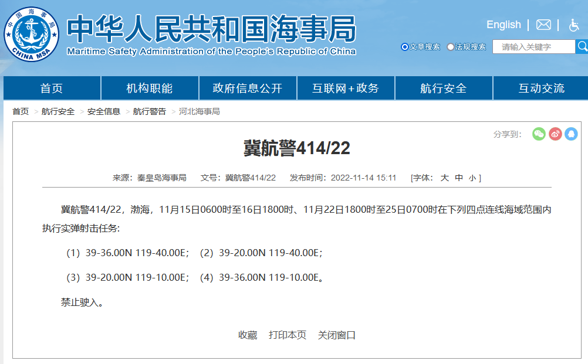Open the accessibility wheelchair icon
Image resolution: width=588 pixels, height=364 pixels.
pos(574,25)
